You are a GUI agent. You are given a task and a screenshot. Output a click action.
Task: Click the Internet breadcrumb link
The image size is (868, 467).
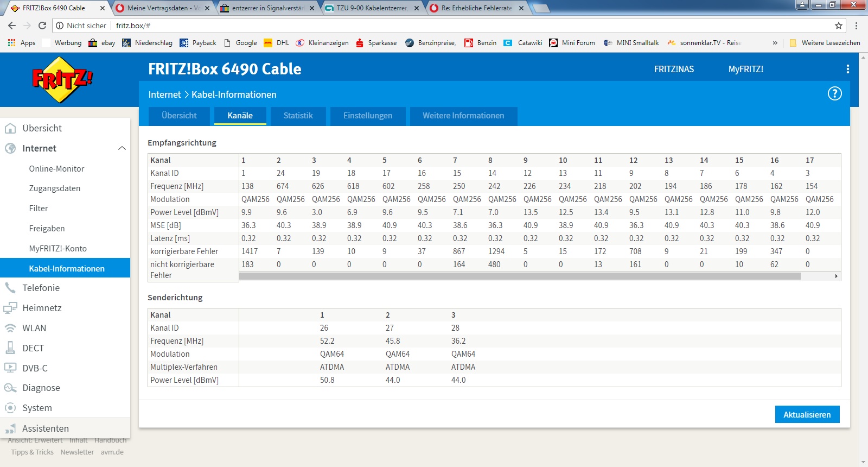(164, 94)
